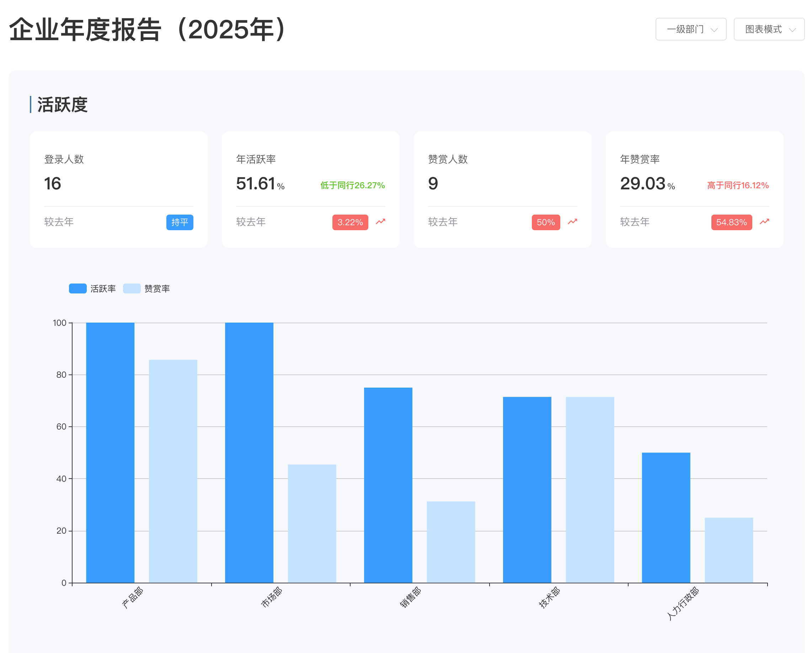Click the 产品部 axis label

click(x=133, y=598)
